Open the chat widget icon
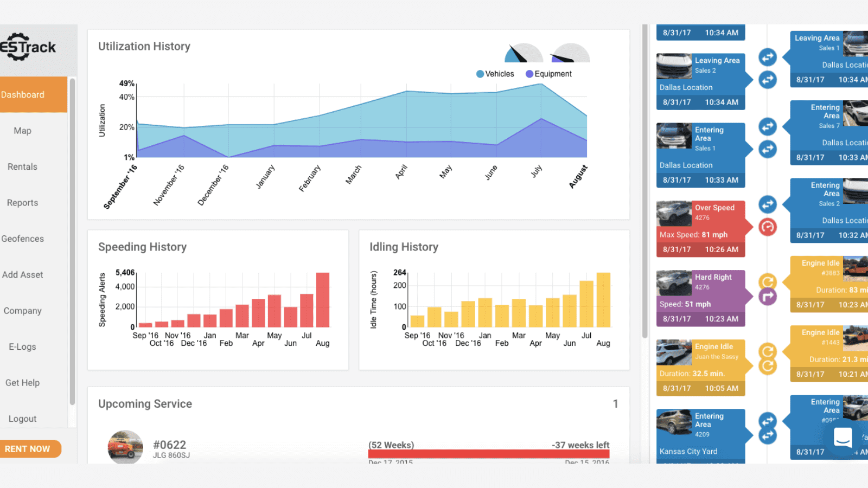 click(843, 437)
